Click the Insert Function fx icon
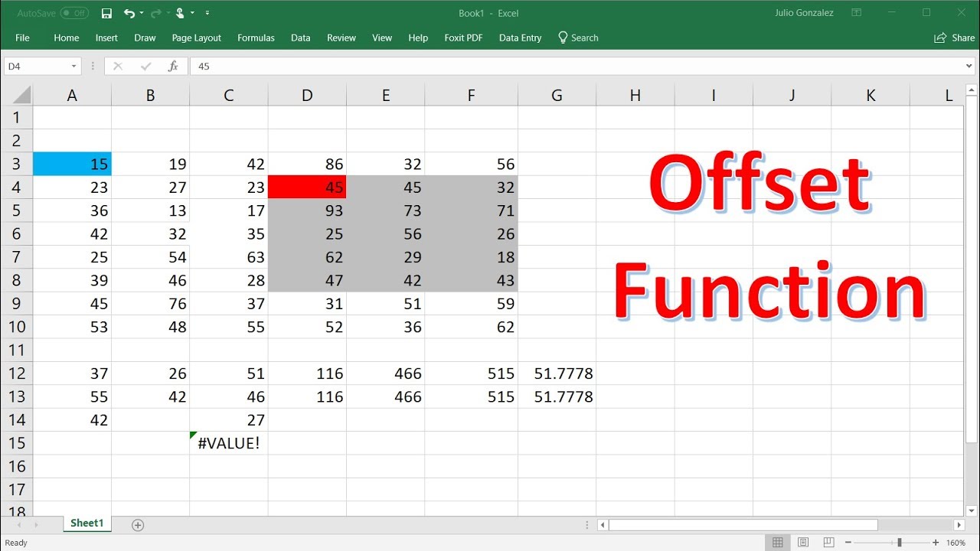Viewport: 980px width, 551px height. tap(173, 67)
